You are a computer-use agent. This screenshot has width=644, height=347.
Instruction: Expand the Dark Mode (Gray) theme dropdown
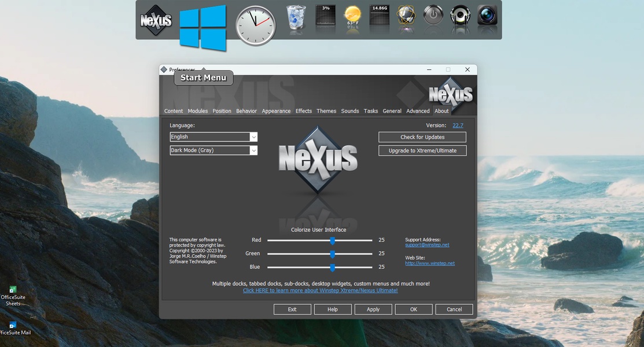coord(253,150)
